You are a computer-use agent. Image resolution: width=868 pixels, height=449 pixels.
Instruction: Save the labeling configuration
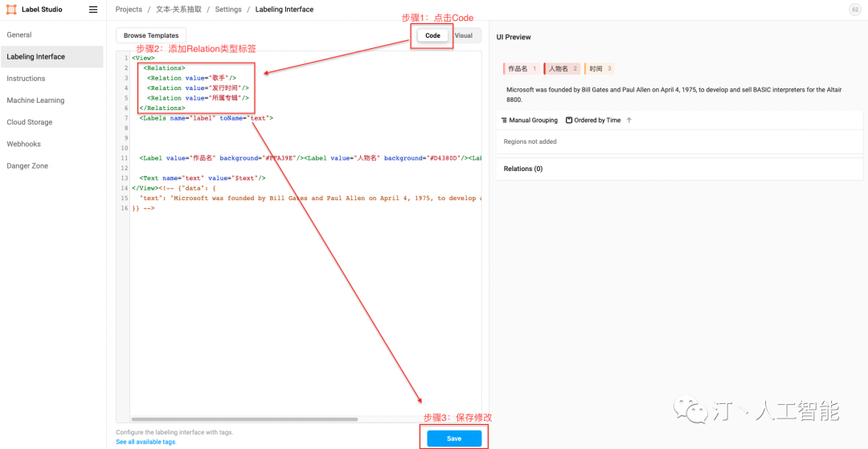(454, 439)
